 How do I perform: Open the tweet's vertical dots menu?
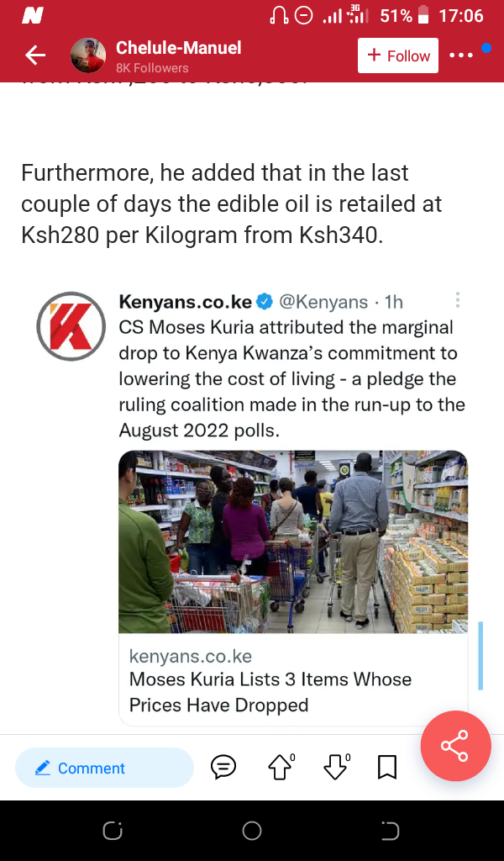(x=458, y=300)
